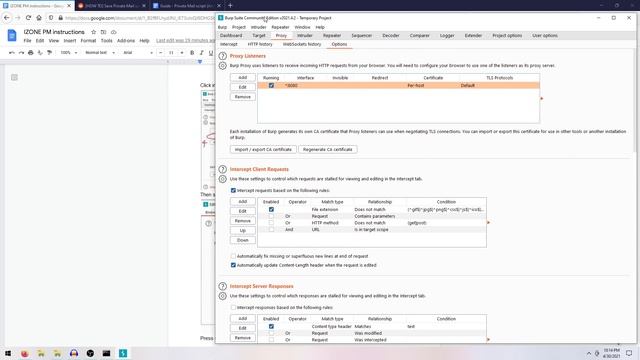The height and width of the screenshot is (360, 640).
Task: Decrease font size in Docs toolbar
Action: click(x=160, y=53)
